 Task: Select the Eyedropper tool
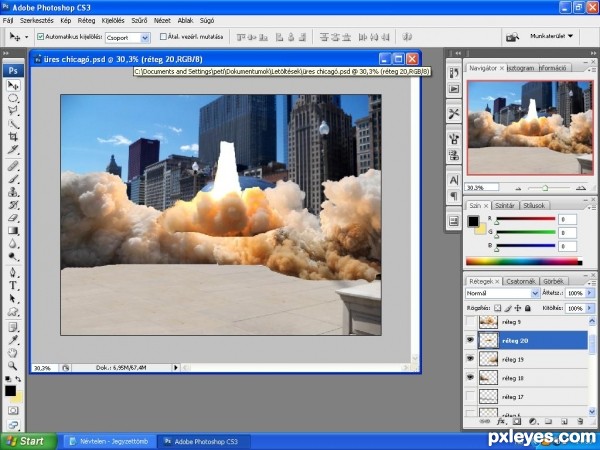coord(13,340)
